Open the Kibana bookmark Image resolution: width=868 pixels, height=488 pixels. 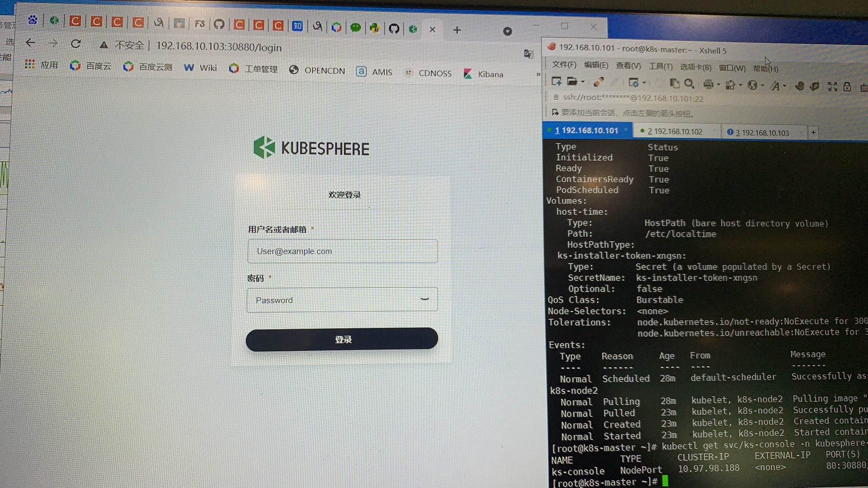[483, 74]
